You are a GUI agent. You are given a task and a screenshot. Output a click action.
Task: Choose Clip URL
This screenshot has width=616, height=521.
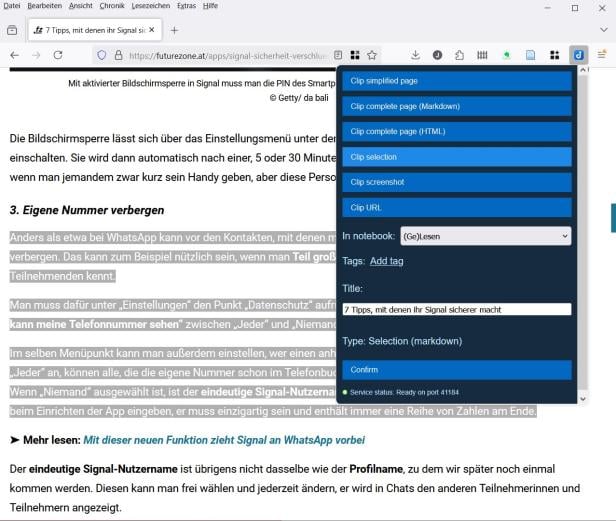(457, 207)
